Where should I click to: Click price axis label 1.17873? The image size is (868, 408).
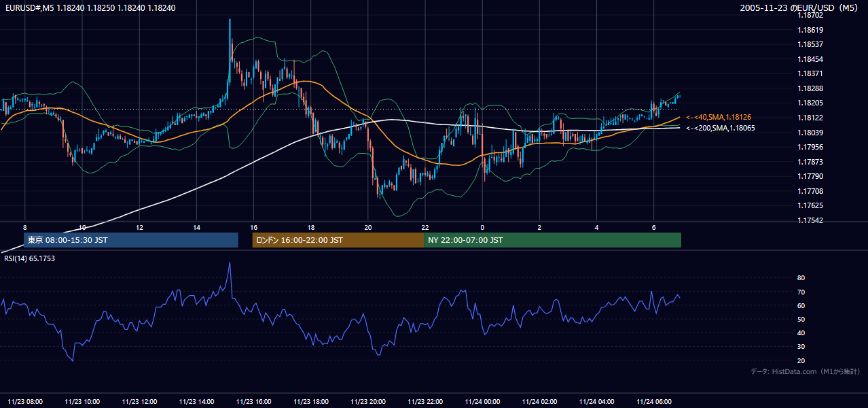click(x=810, y=162)
